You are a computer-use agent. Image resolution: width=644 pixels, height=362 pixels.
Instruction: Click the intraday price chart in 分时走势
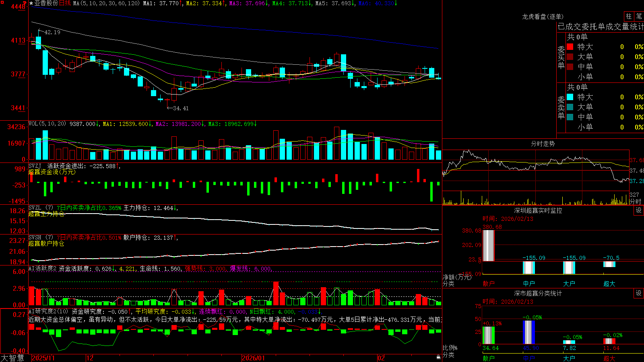[536, 170]
